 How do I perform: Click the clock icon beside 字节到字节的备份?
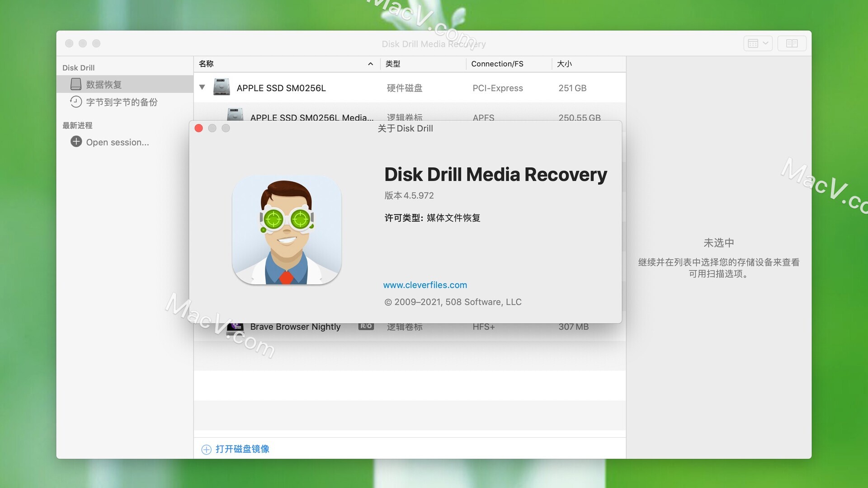click(x=76, y=102)
